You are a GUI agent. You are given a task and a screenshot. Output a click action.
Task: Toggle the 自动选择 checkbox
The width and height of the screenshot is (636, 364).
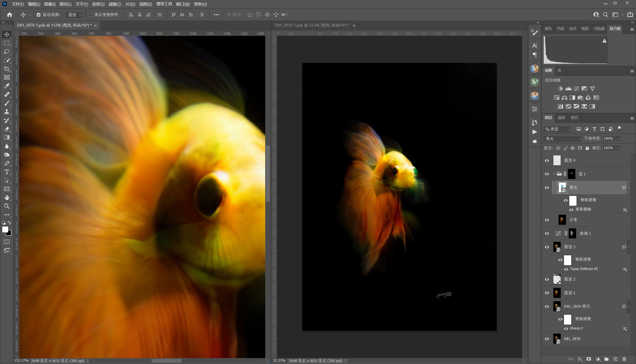pos(38,15)
